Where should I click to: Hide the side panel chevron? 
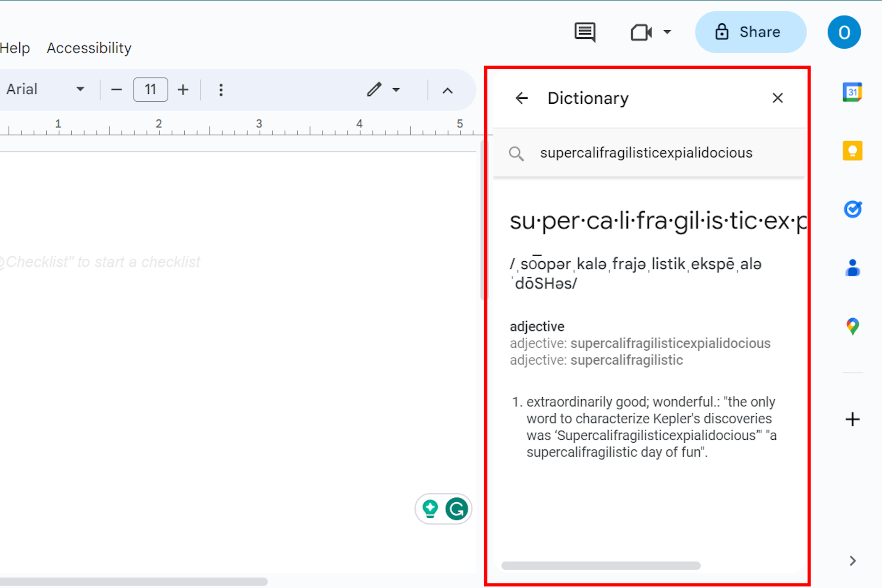pyautogui.click(x=852, y=561)
